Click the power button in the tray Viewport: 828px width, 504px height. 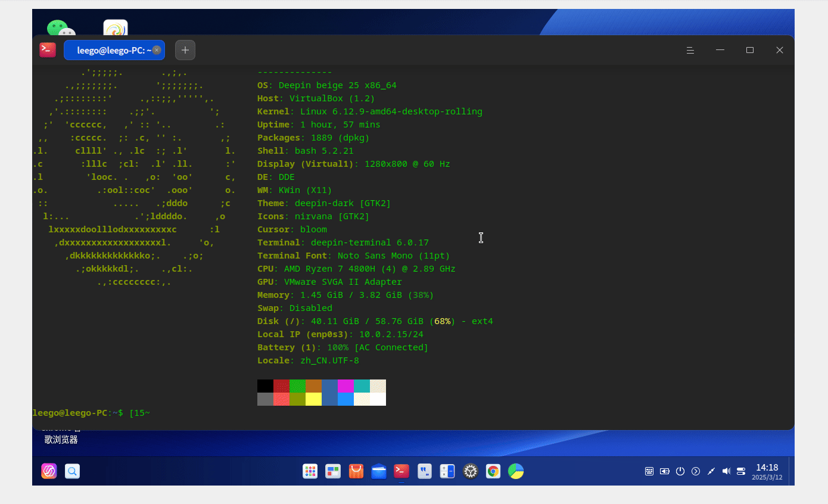(680, 471)
